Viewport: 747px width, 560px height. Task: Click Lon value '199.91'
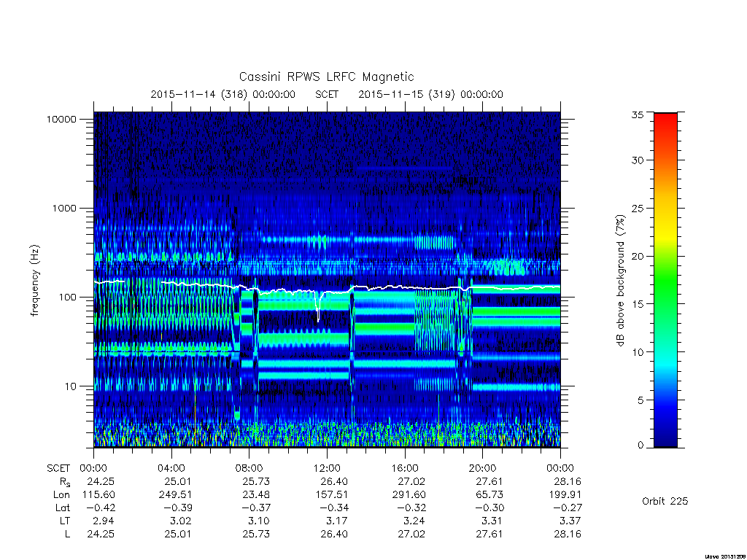(565, 495)
